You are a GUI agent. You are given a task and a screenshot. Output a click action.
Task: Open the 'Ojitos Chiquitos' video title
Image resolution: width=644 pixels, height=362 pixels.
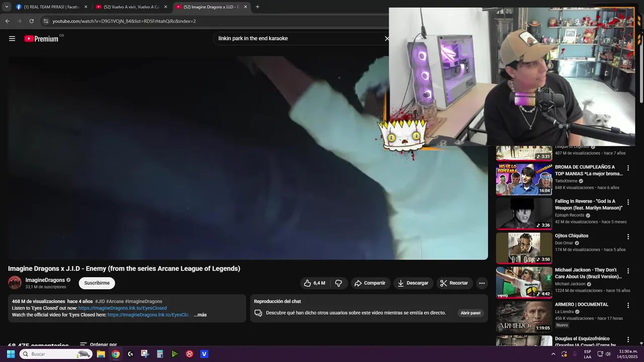(x=572, y=236)
